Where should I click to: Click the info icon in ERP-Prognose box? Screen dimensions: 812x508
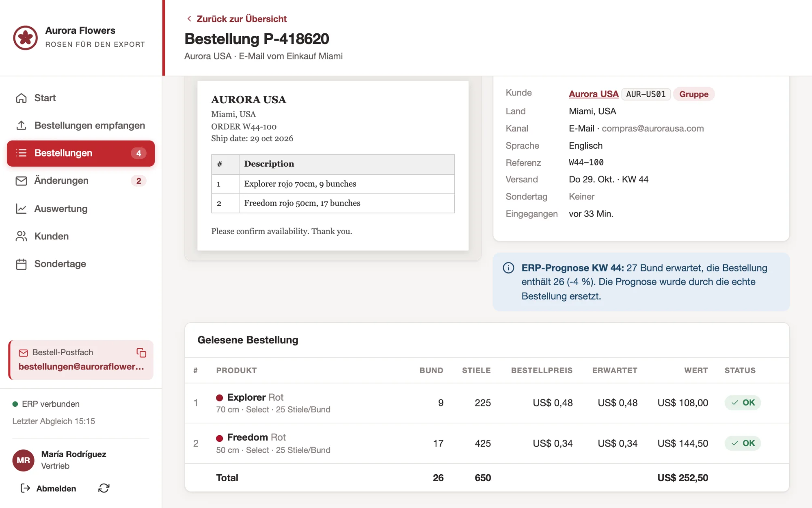pos(508,268)
